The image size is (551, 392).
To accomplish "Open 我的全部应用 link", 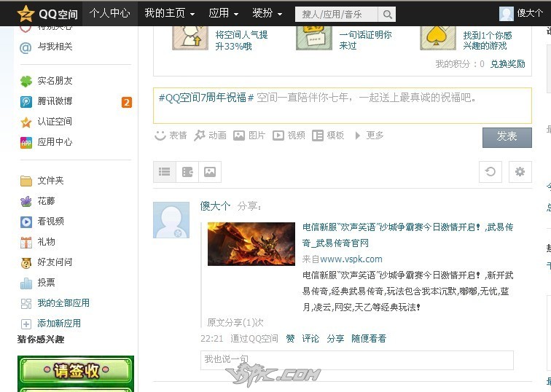I will click(63, 303).
